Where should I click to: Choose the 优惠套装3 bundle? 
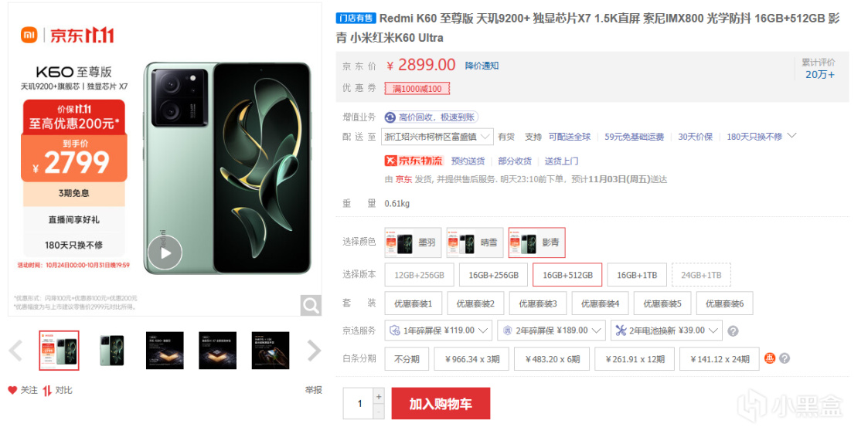pos(537,303)
